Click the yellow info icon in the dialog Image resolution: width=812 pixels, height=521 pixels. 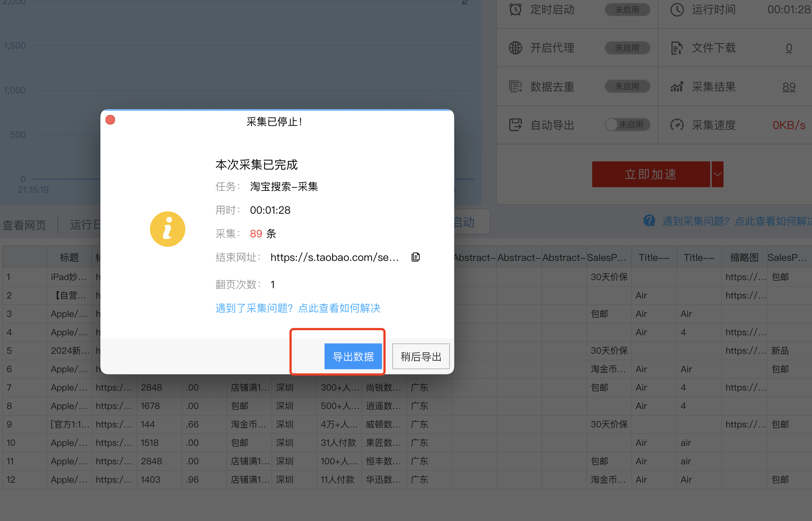(167, 229)
